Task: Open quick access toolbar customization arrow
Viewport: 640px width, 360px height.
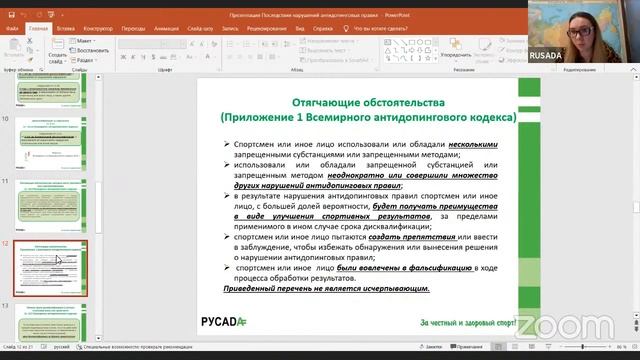Action: tap(62, 16)
